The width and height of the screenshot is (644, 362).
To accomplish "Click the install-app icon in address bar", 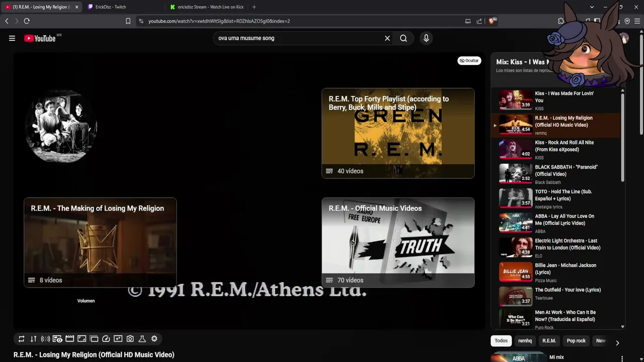I will pyautogui.click(x=468, y=21).
